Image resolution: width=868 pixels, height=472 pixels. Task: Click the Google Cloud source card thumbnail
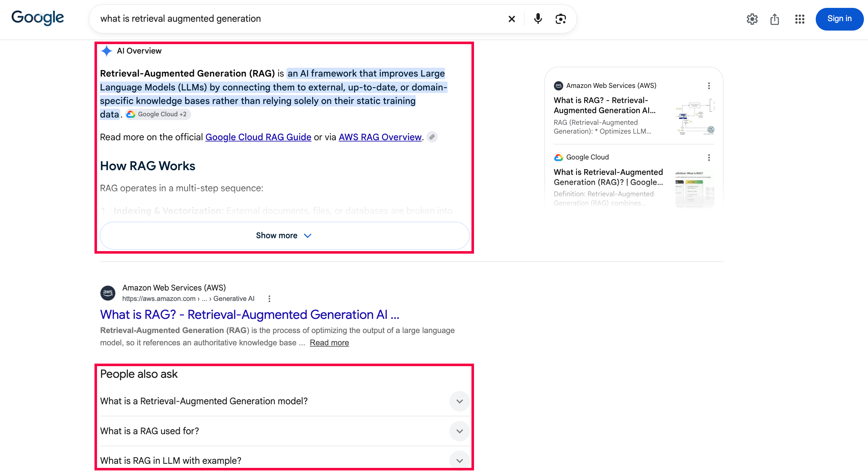click(x=695, y=189)
